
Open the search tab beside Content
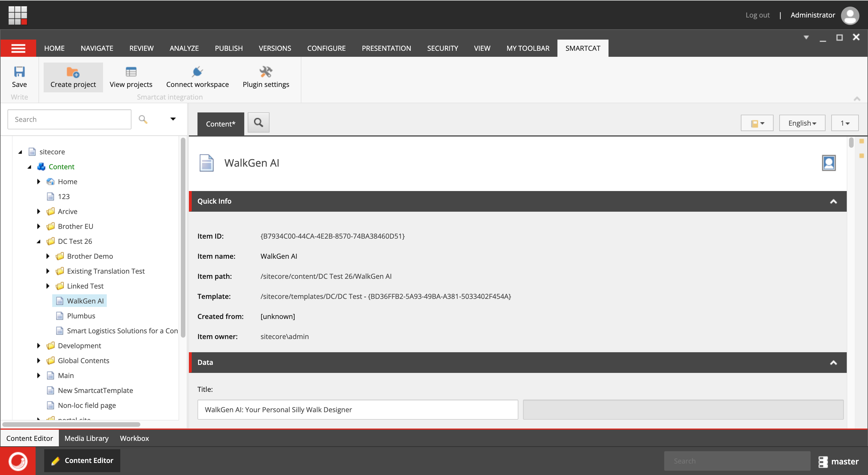click(258, 122)
